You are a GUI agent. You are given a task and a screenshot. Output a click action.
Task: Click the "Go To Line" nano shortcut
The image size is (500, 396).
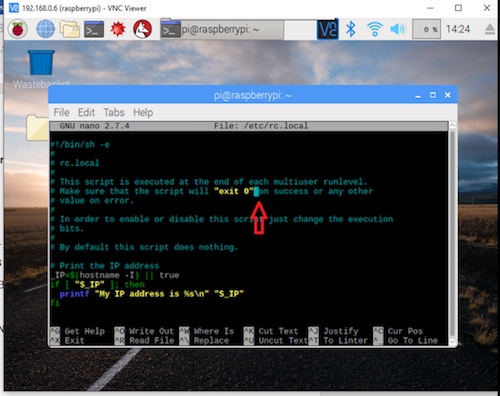pos(413,340)
